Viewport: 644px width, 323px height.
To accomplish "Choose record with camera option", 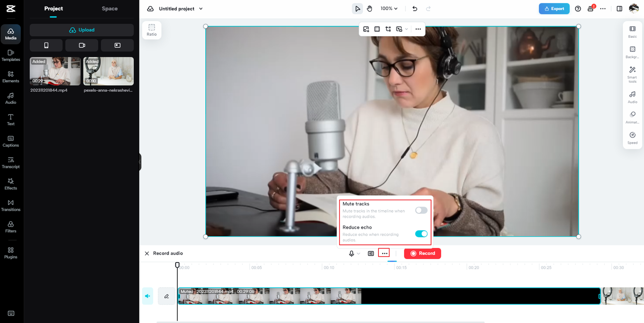I will tap(82, 45).
